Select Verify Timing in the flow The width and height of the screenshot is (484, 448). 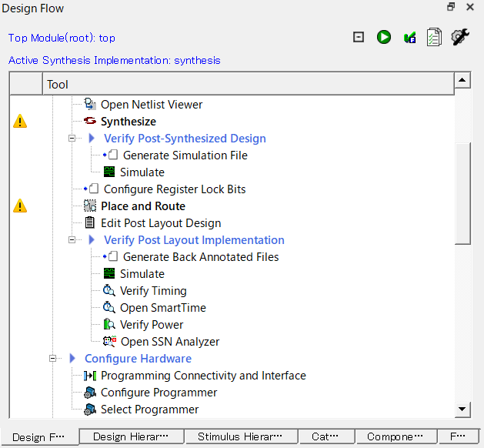pos(153,291)
